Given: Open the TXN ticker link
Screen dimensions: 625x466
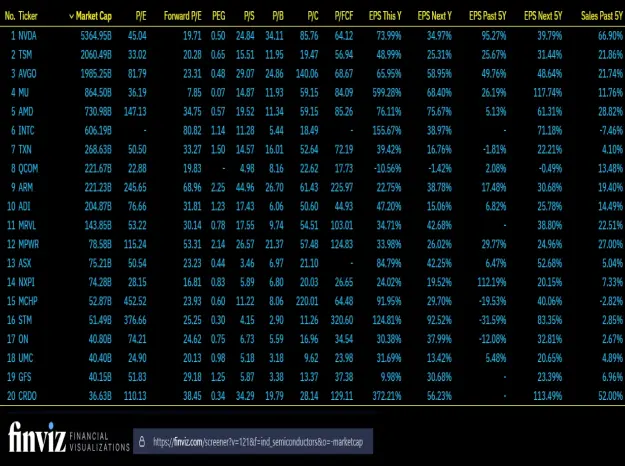Looking at the screenshot, I should click(x=25, y=149).
